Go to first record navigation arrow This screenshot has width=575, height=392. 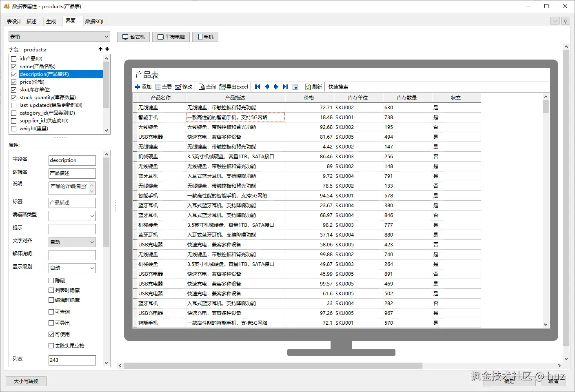[258, 87]
